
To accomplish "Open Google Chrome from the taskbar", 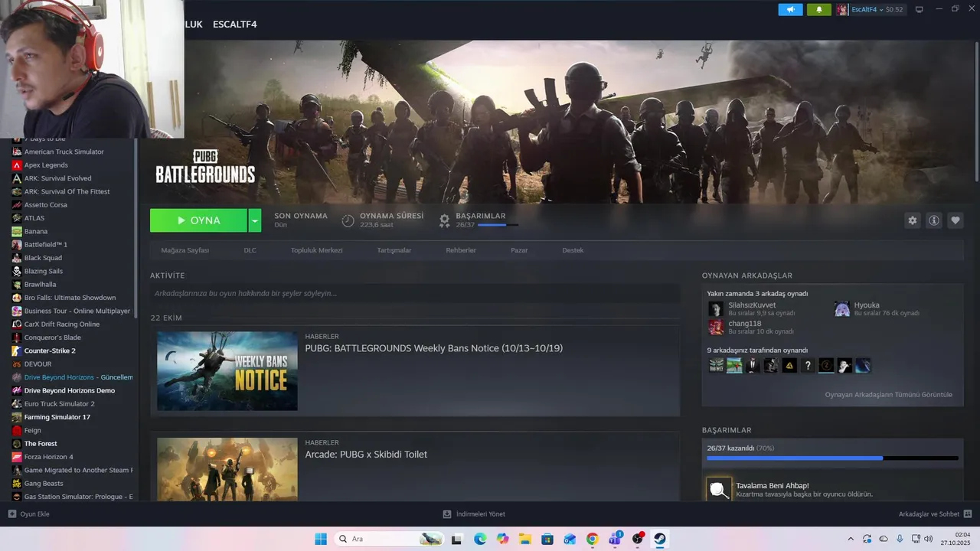I will click(592, 539).
